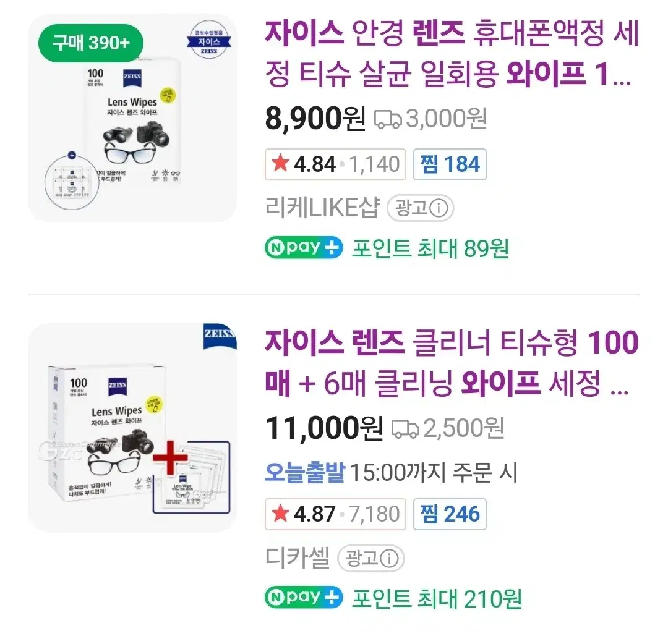668x644 pixels.
Task: Toggle the 찜 184 wishlist button
Action: point(450,164)
